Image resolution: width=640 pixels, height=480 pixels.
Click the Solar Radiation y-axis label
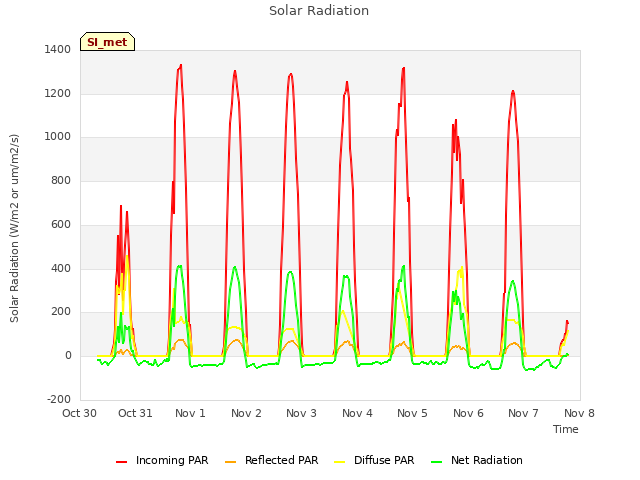coord(14,228)
